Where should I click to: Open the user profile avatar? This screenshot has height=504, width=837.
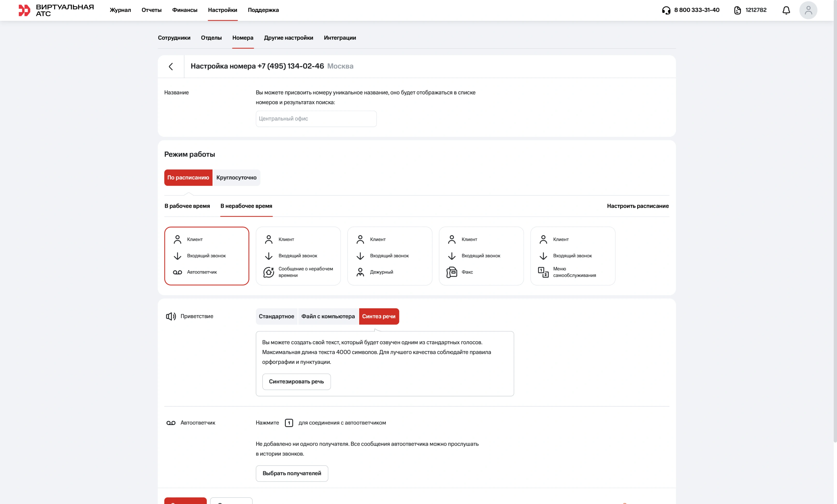808,10
